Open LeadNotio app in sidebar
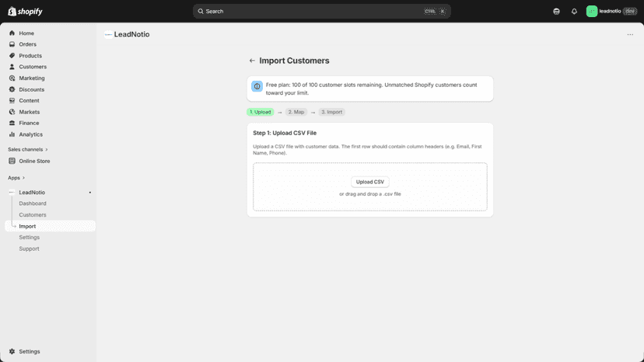The height and width of the screenshot is (362, 644). pyautogui.click(x=32, y=193)
